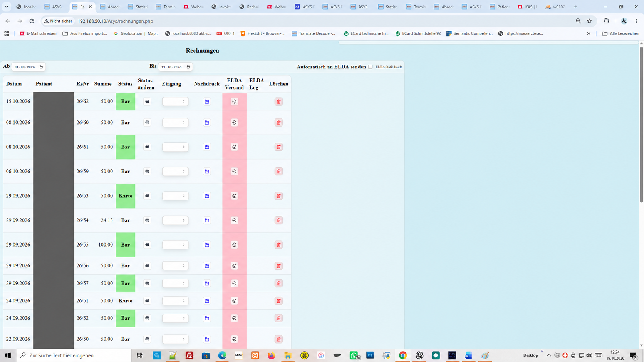Screen dimensions: 644x362
Task: Open Eingang dropdown for invoice 26/61
Action: tap(175, 147)
